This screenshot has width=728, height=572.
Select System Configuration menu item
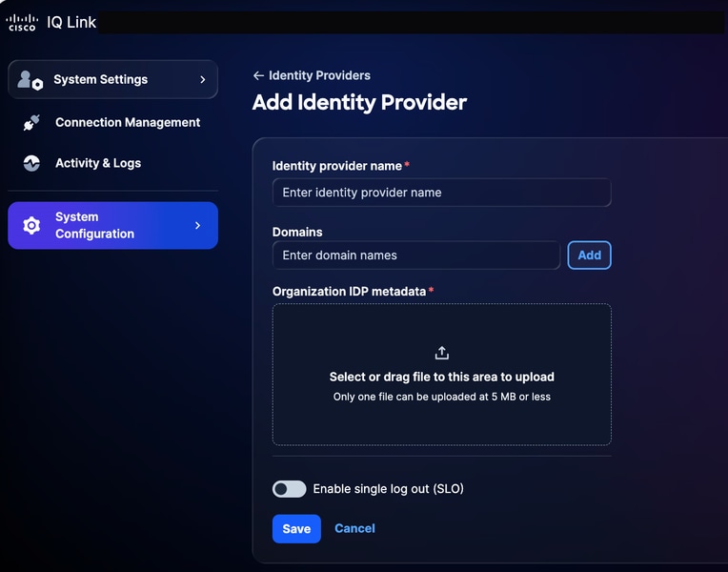coord(112,225)
